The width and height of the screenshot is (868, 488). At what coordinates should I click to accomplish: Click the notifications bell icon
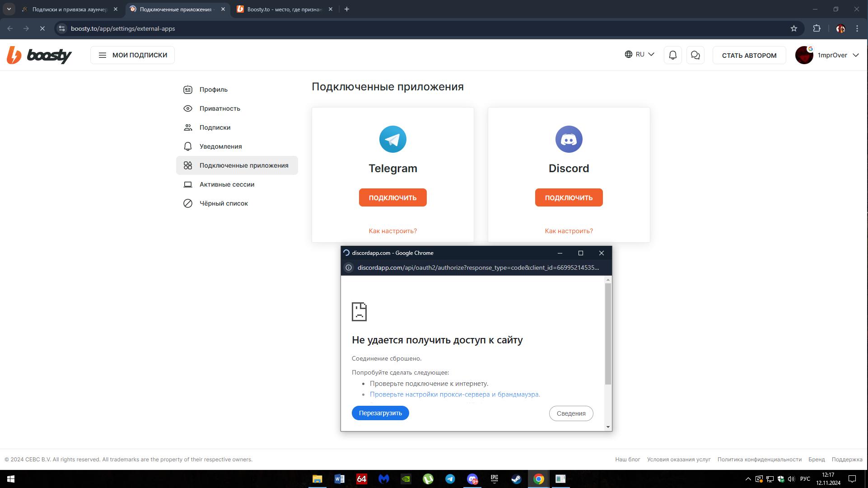[x=672, y=55]
